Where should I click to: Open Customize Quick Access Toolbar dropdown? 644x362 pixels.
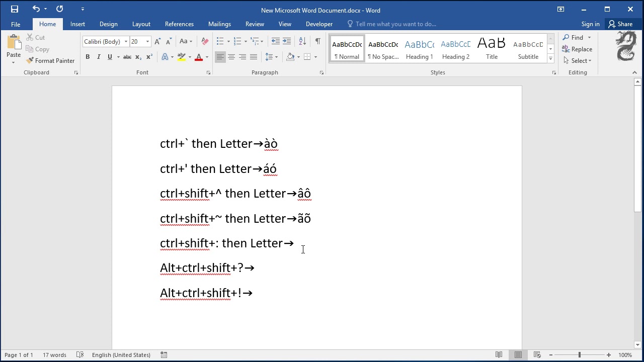(83, 9)
